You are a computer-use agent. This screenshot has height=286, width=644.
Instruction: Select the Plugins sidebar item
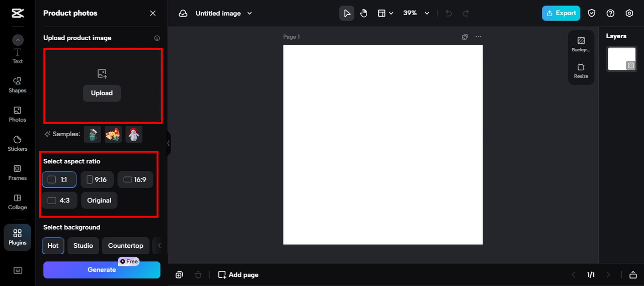18,237
